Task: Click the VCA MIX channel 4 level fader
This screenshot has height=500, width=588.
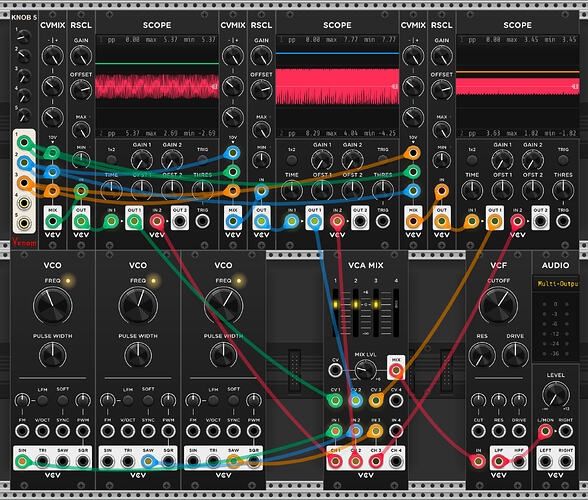Action: point(396,312)
